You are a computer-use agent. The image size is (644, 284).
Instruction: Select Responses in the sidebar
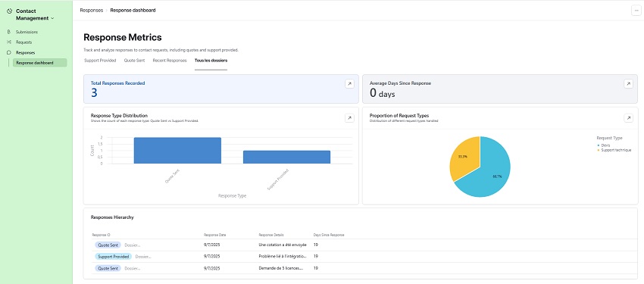click(26, 52)
